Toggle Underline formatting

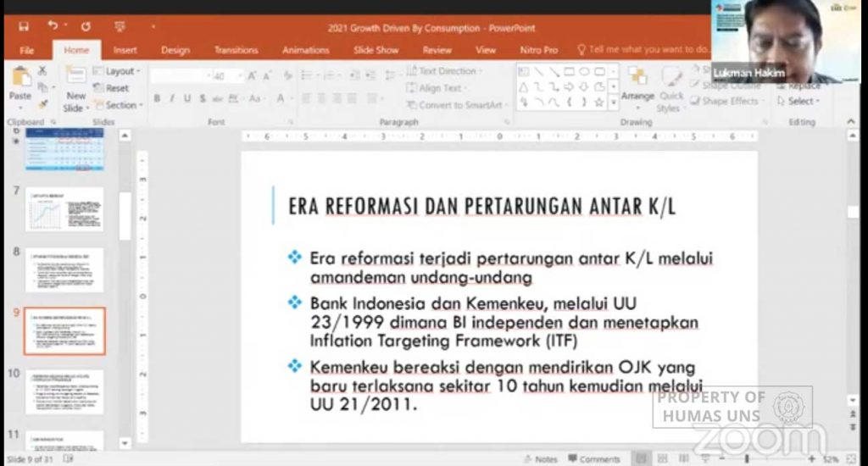[x=187, y=98]
